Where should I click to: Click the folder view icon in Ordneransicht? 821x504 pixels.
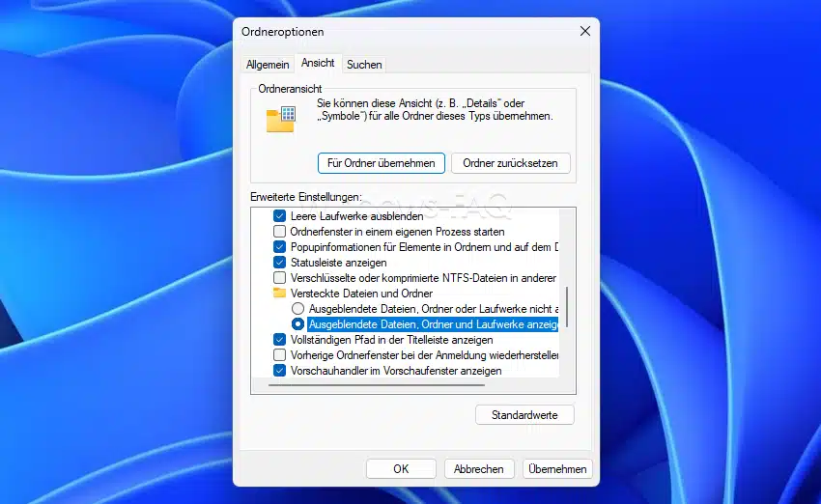tap(280, 119)
